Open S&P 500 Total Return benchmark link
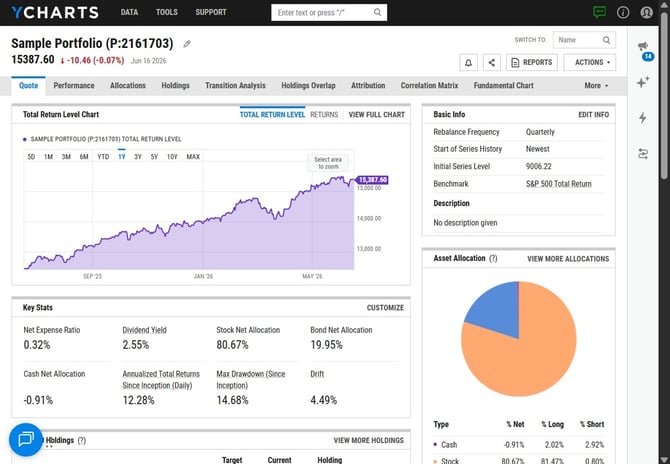The image size is (670, 464). pos(558,184)
